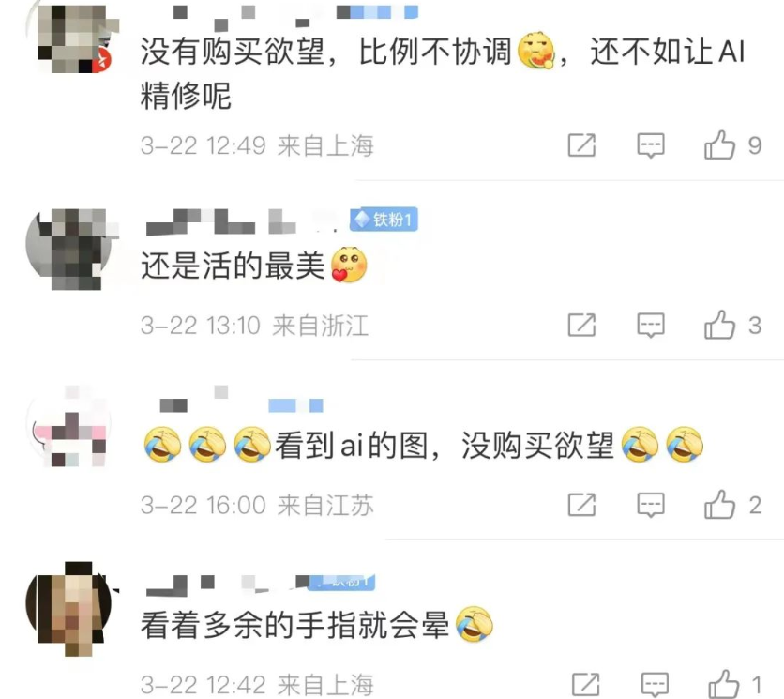Share the 还是活的最美 comment

pos(582,326)
